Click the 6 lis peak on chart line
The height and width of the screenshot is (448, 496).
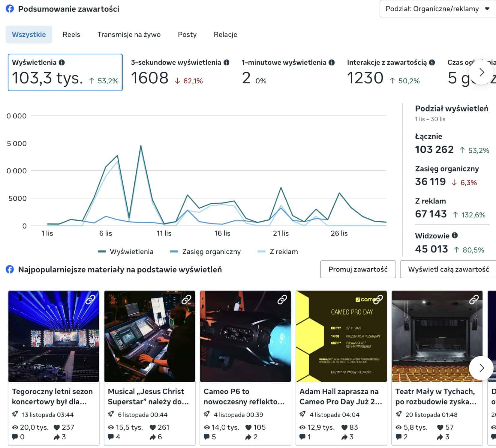[106, 167]
